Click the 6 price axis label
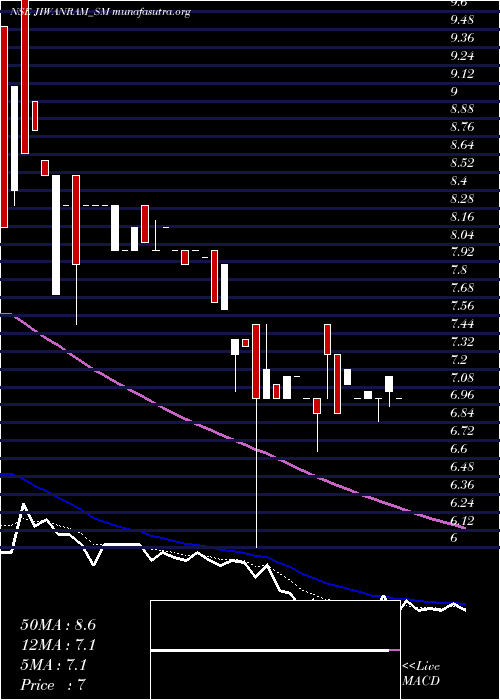 point(454,538)
